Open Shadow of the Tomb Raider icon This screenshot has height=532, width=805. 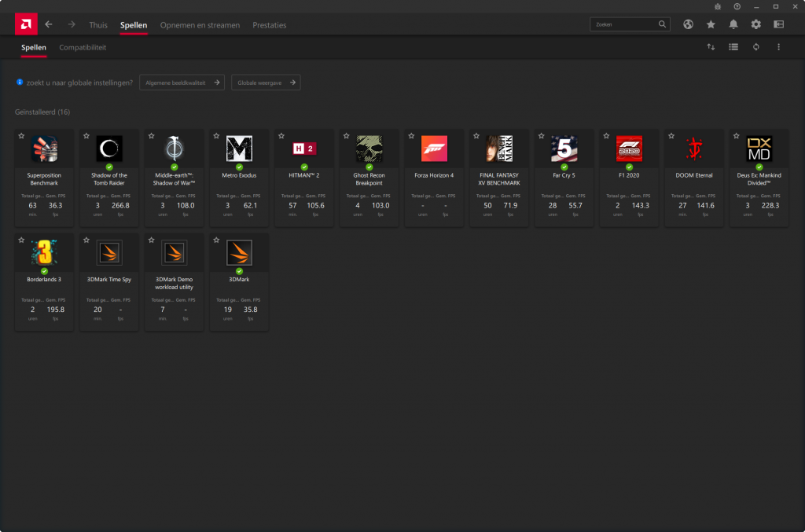click(109, 149)
